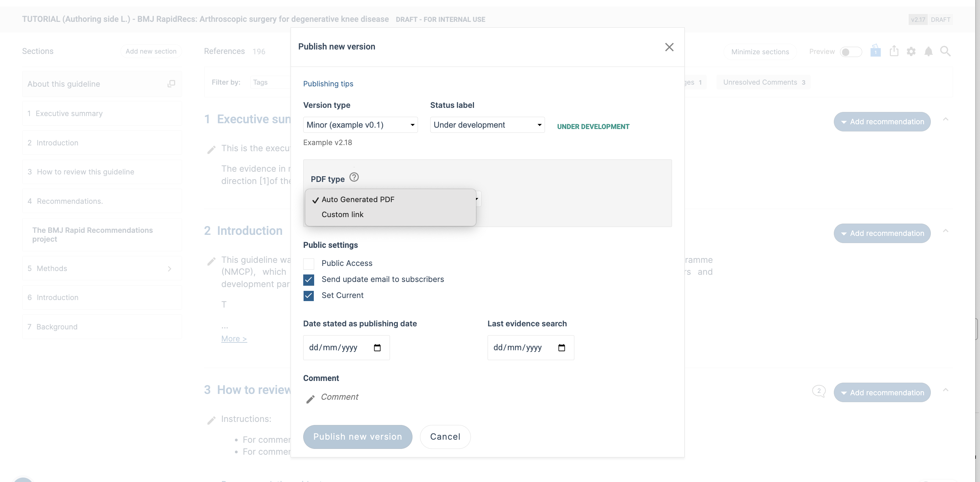Select section 6 Introduction in sidebar
This screenshot has height=482, width=980.
click(101, 297)
